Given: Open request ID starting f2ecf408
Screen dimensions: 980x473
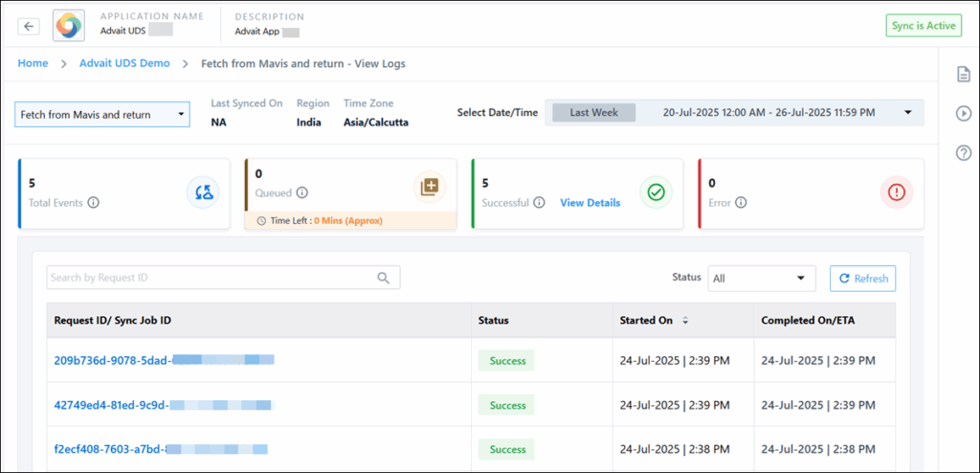Looking at the screenshot, I should (x=161, y=449).
